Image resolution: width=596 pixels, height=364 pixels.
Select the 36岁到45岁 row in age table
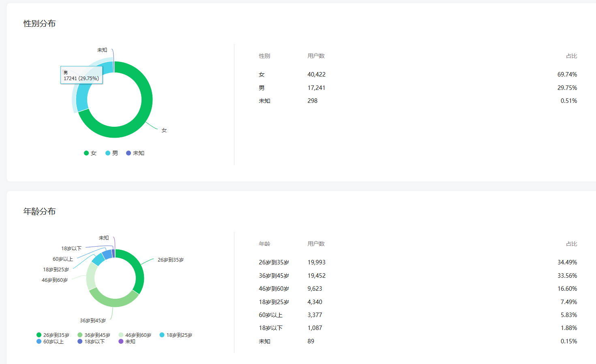click(x=274, y=276)
